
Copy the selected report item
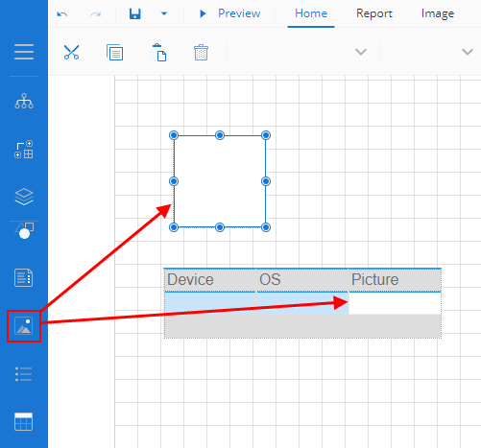[114, 52]
